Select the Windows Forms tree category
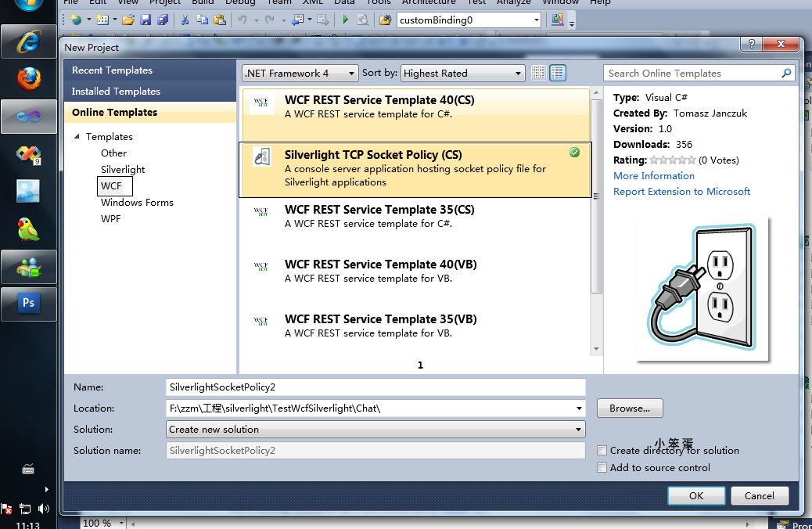This screenshot has width=812, height=529. click(x=137, y=203)
